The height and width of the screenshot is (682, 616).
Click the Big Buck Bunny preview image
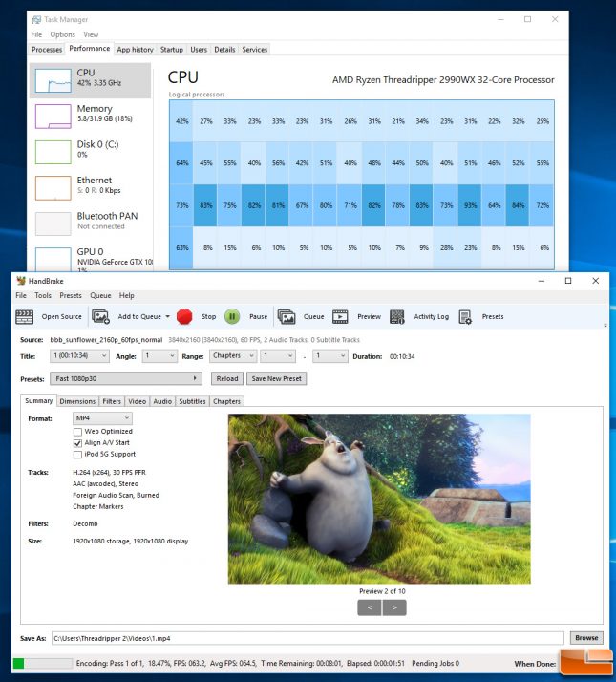point(379,499)
